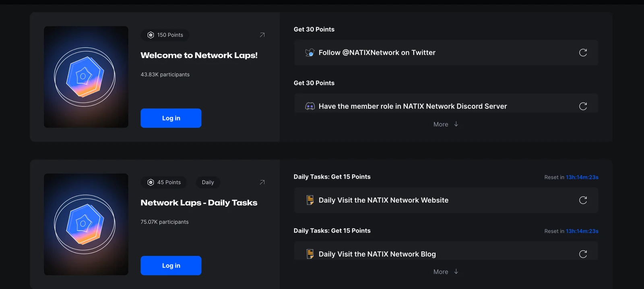Click the 43.83K participants text

pos(165,75)
